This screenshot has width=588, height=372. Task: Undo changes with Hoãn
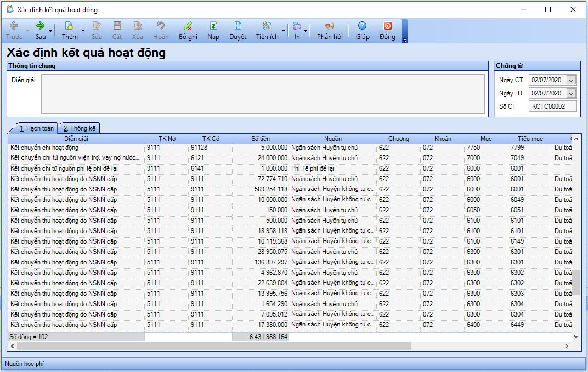click(161, 31)
